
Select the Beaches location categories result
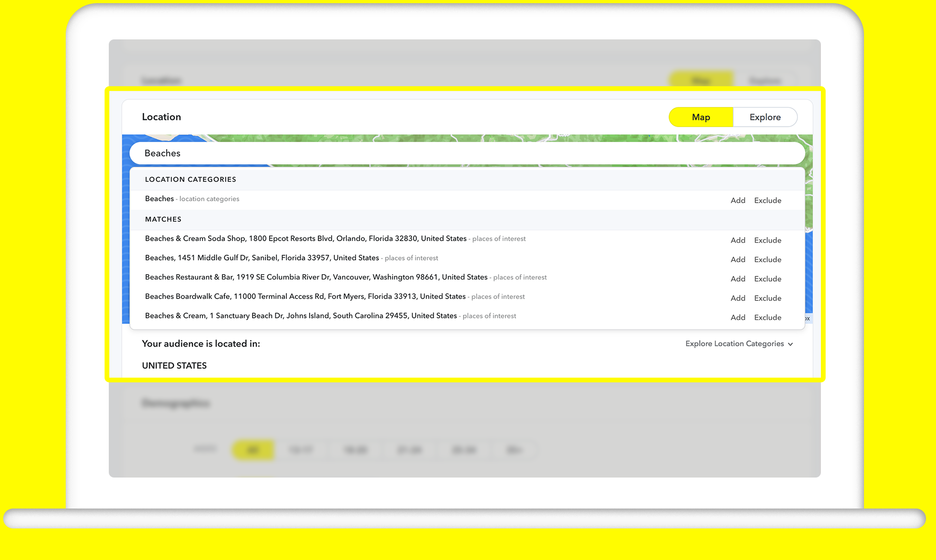click(467, 200)
